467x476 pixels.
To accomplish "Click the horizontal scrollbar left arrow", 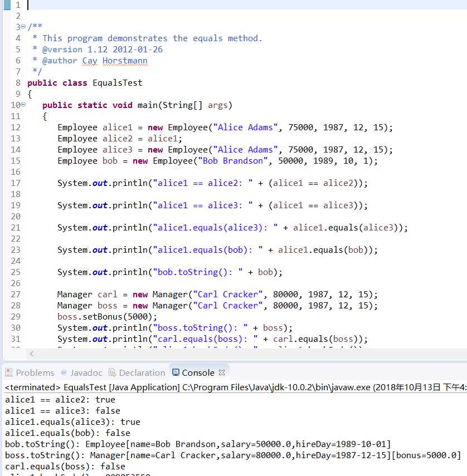I will click(x=32, y=354).
